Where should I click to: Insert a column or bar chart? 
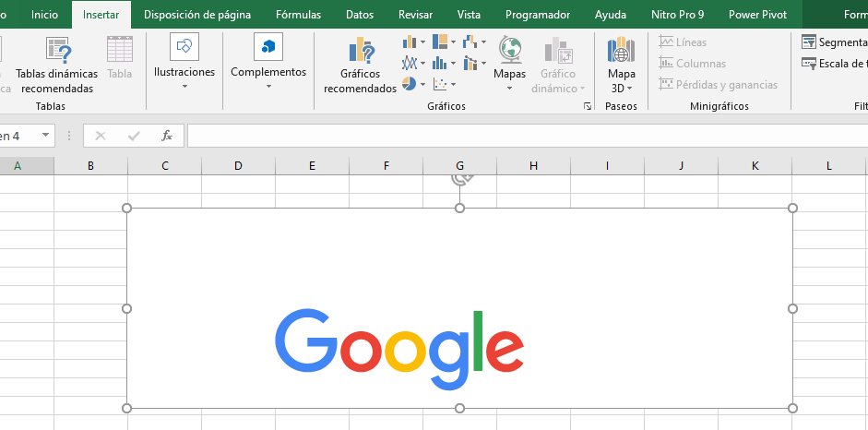(414, 42)
